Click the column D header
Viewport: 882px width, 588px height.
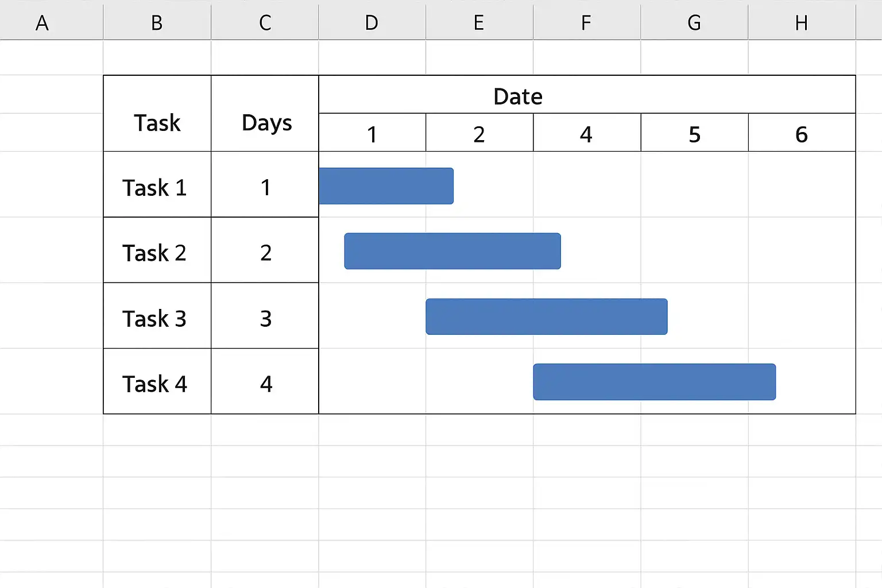[x=372, y=23]
